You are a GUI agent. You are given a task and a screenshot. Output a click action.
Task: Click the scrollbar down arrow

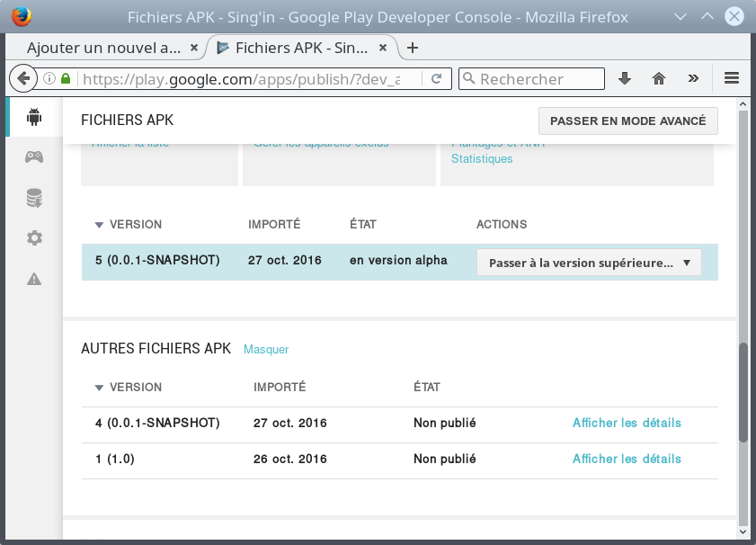[x=743, y=532]
